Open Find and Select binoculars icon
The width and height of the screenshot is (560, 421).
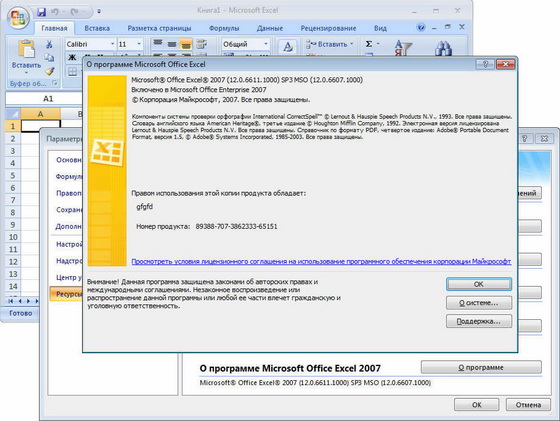pyautogui.click(x=443, y=48)
